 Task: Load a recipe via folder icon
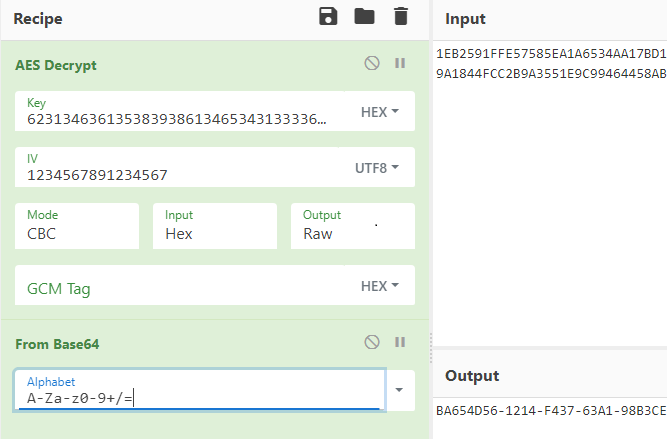(364, 16)
